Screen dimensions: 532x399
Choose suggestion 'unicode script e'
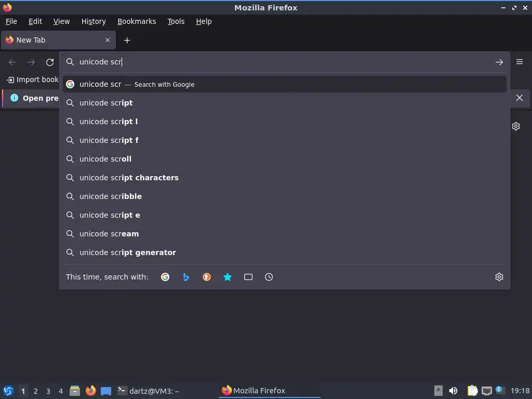point(284,215)
